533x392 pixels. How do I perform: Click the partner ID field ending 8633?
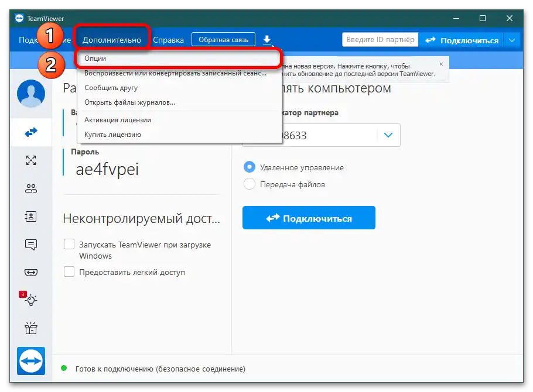click(x=321, y=135)
